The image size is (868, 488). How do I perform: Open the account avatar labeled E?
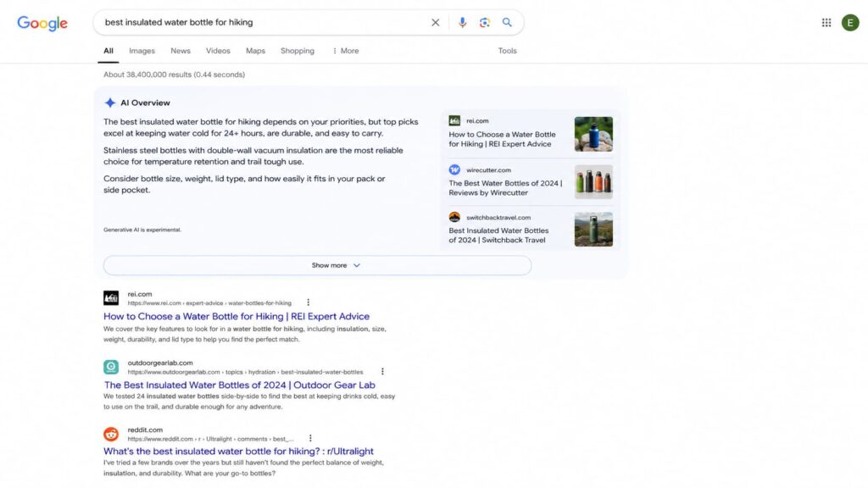[x=850, y=23]
